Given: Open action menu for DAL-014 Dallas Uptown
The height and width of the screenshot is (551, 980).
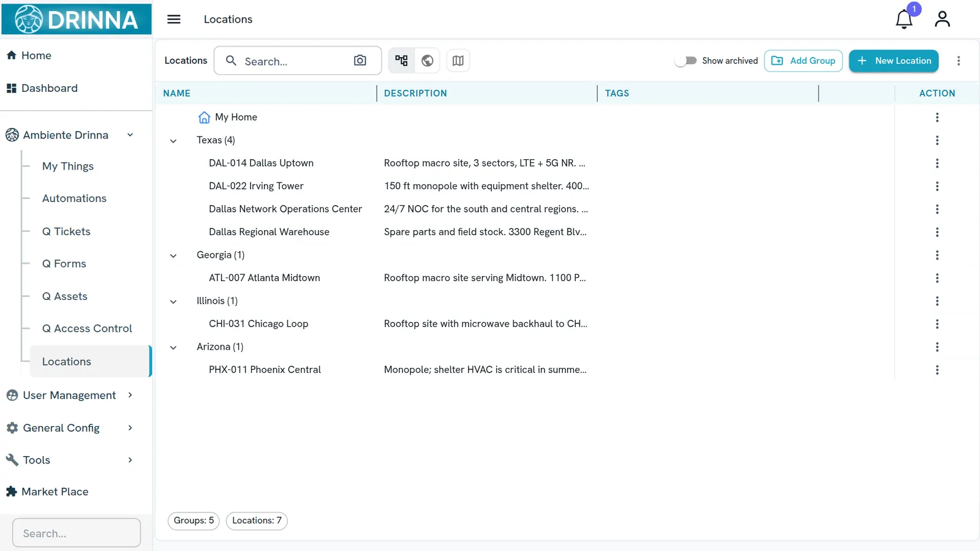Looking at the screenshot, I should (937, 163).
